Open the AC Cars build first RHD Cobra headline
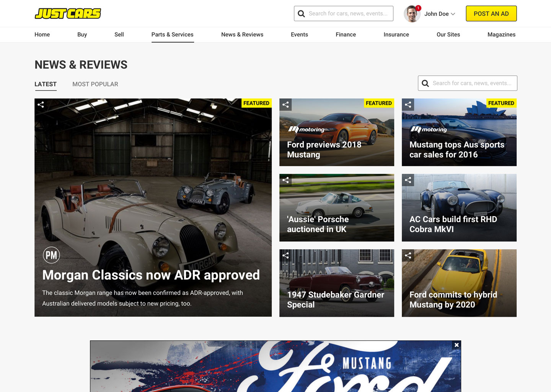The width and height of the screenshot is (551, 392). [453, 224]
